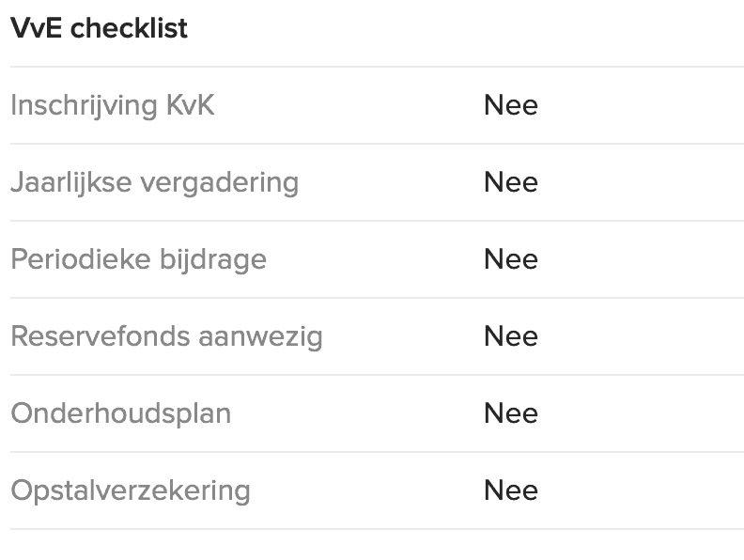This screenshot has height=560, width=744.
Task: Select the Periodieke bijdrage label
Action: [x=138, y=260]
